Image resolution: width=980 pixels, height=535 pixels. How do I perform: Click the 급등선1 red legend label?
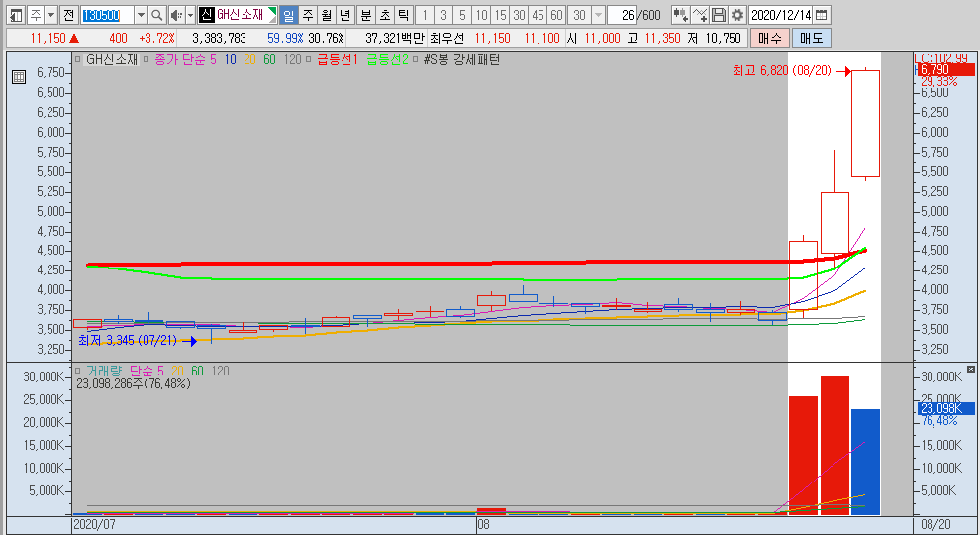(x=338, y=60)
